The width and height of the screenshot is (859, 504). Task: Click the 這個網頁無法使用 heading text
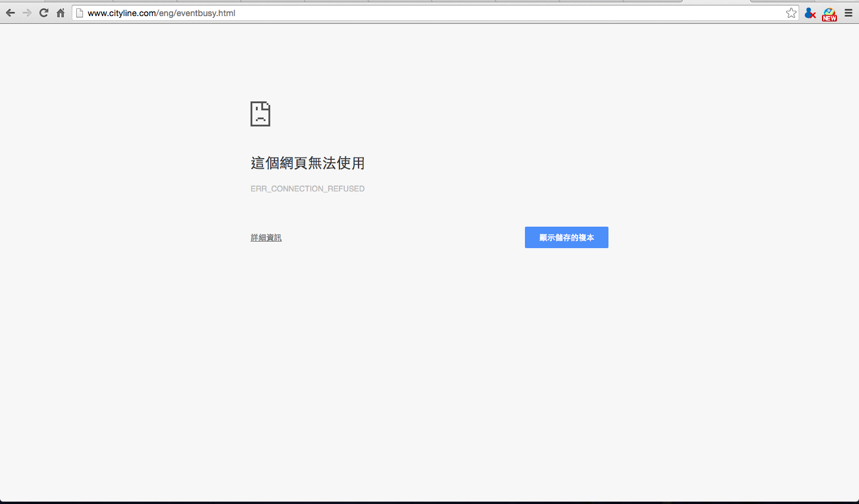[308, 163]
